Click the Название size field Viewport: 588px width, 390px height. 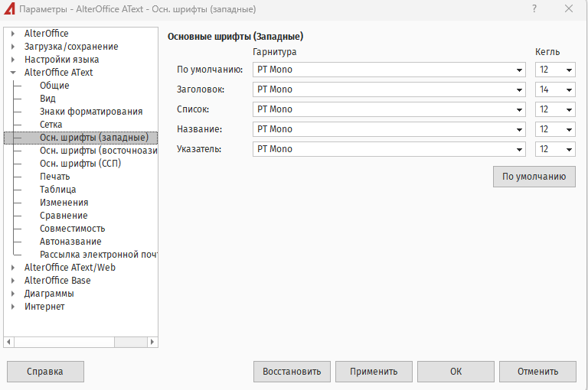[x=548, y=129]
